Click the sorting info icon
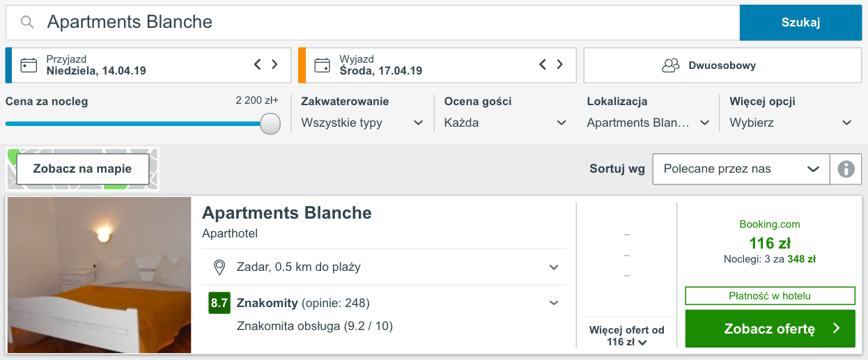The image size is (868, 360). (x=846, y=169)
